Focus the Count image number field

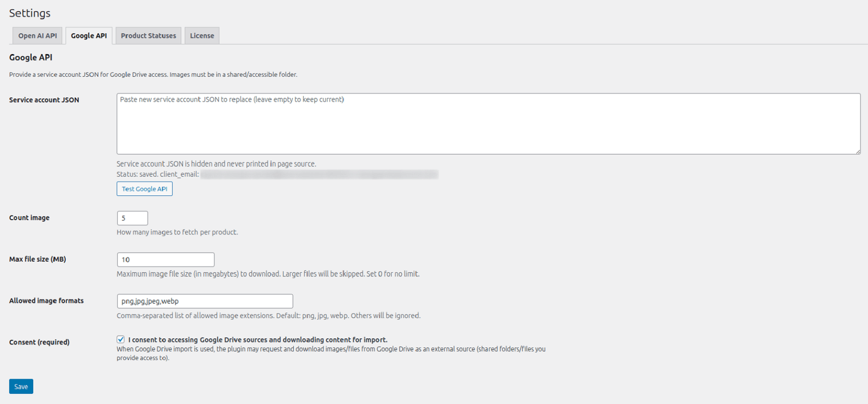(x=132, y=218)
